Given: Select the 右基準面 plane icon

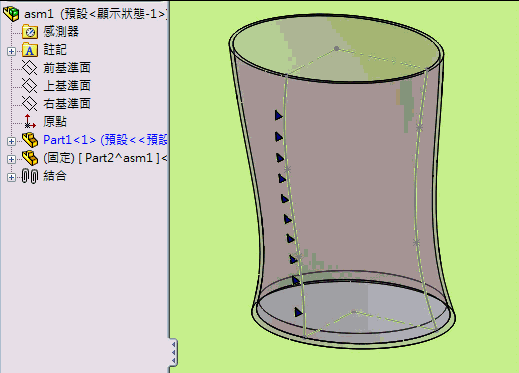Looking at the screenshot, I should click(30, 104).
